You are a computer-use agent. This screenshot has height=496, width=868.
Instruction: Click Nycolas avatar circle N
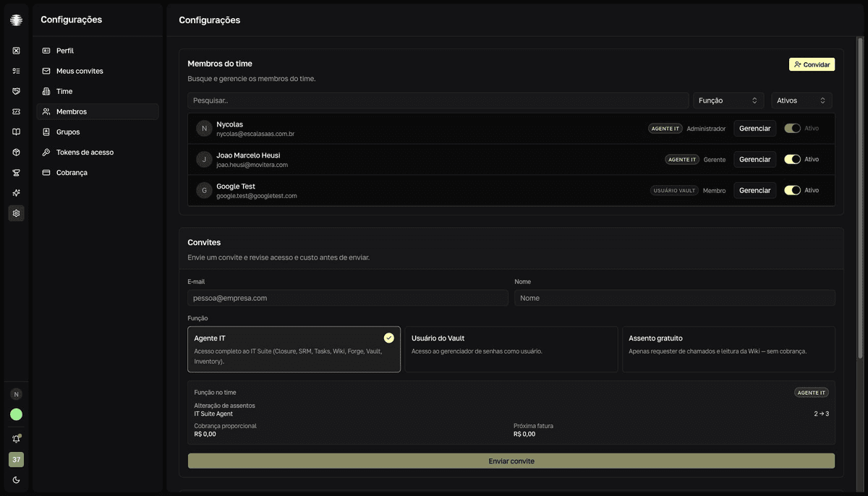coord(204,129)
